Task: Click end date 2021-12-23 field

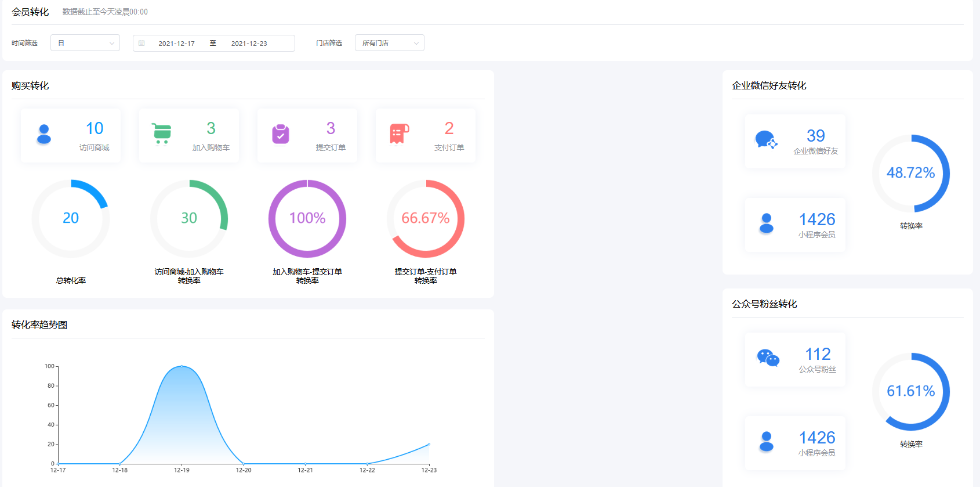Action: click(249, 44)
